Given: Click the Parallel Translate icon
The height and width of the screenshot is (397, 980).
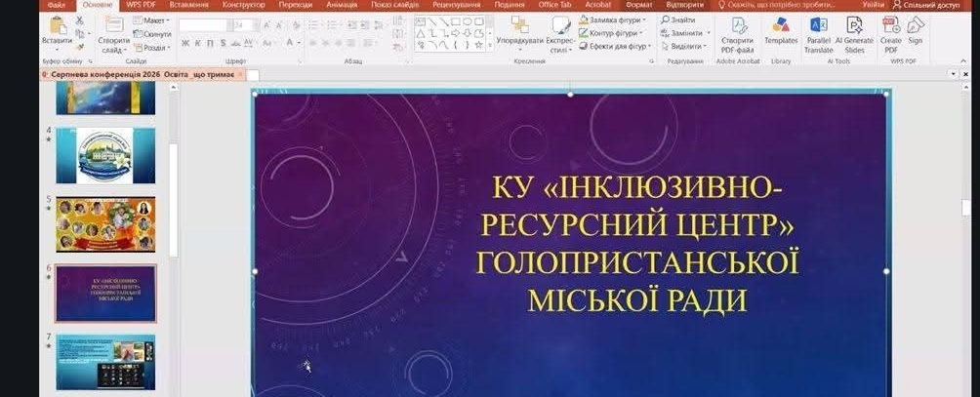Looking at the screenshot, I should pos(819,25).
